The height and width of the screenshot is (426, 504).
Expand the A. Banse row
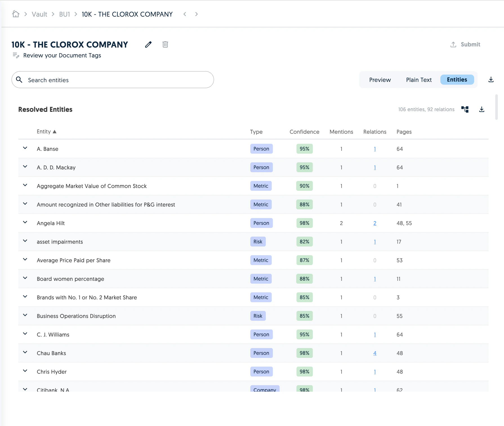25,148
